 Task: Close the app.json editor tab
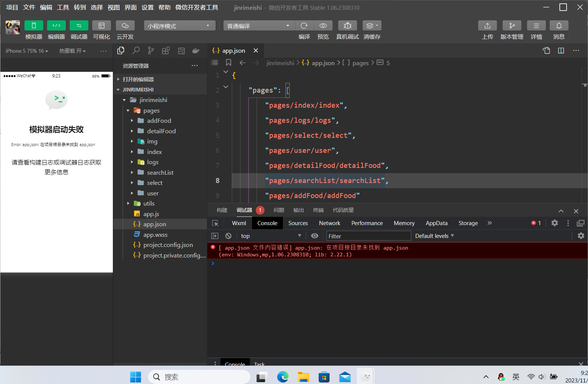pyautogui.click(x=256, y=50)
